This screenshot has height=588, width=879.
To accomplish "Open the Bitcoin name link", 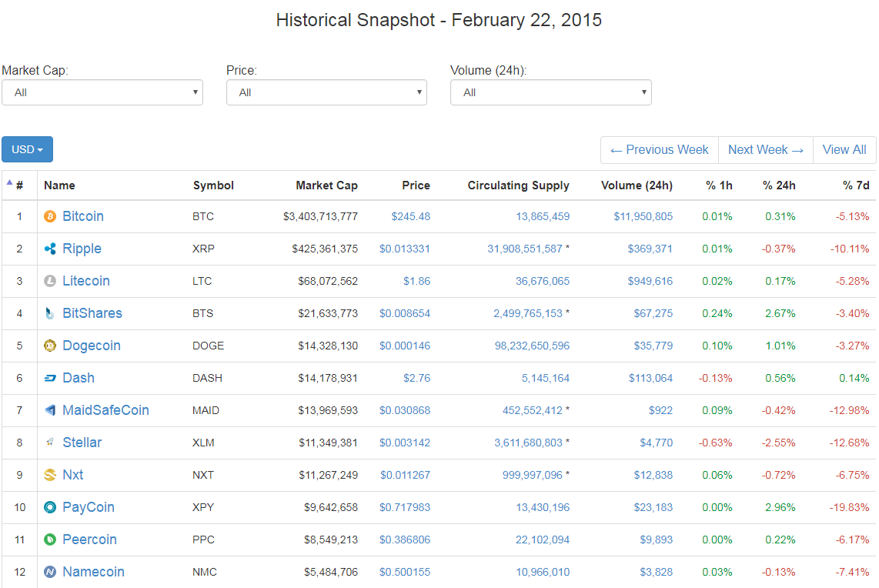I will coord(83,216).
